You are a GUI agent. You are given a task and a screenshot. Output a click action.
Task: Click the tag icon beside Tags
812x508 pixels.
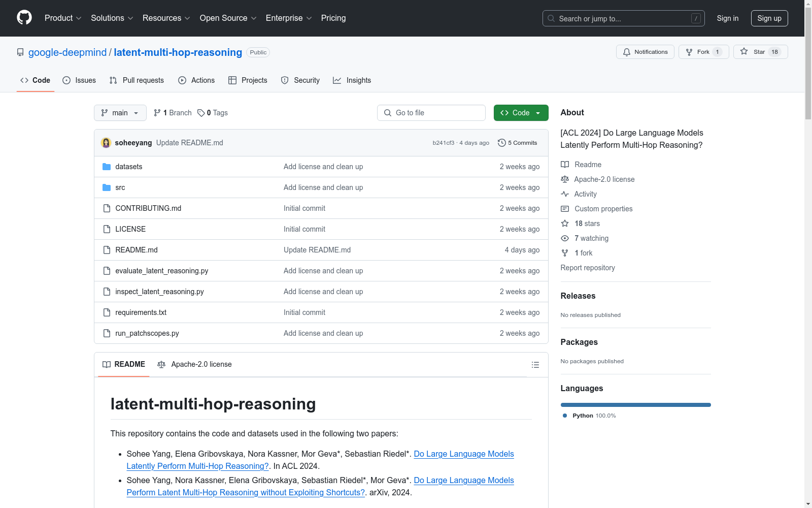(201, 113)
